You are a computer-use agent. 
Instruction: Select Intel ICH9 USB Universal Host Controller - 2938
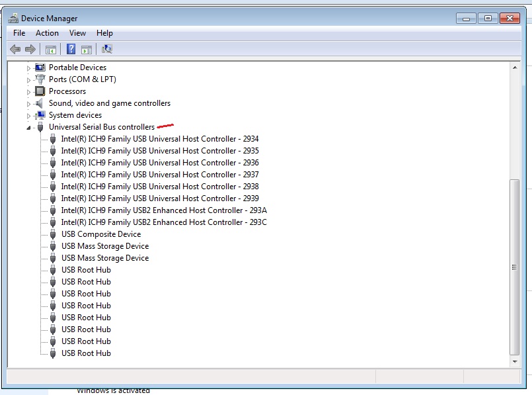pos(160,187)
